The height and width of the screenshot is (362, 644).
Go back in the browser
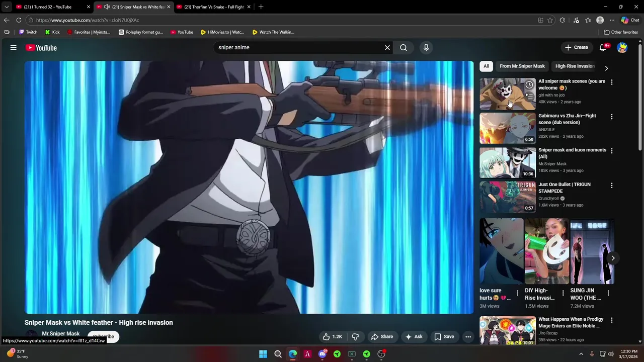click(6, 20)
